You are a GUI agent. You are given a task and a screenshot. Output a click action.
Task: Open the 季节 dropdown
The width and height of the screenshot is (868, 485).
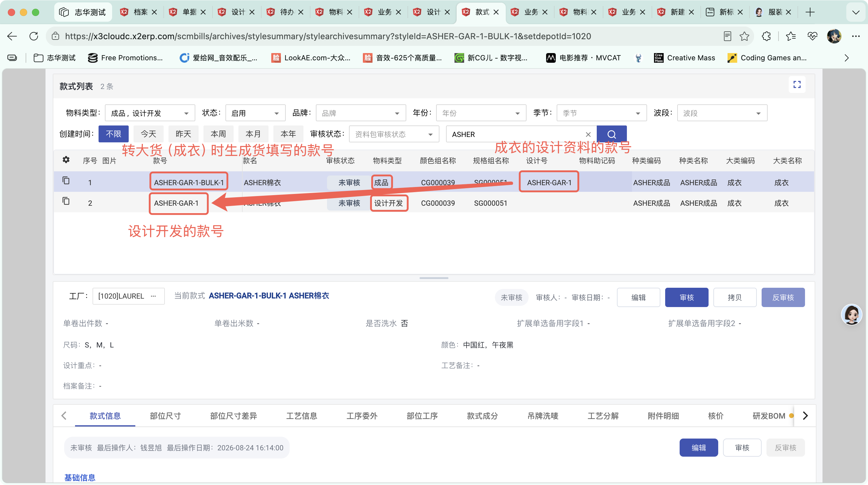click(x=602, y=113)
